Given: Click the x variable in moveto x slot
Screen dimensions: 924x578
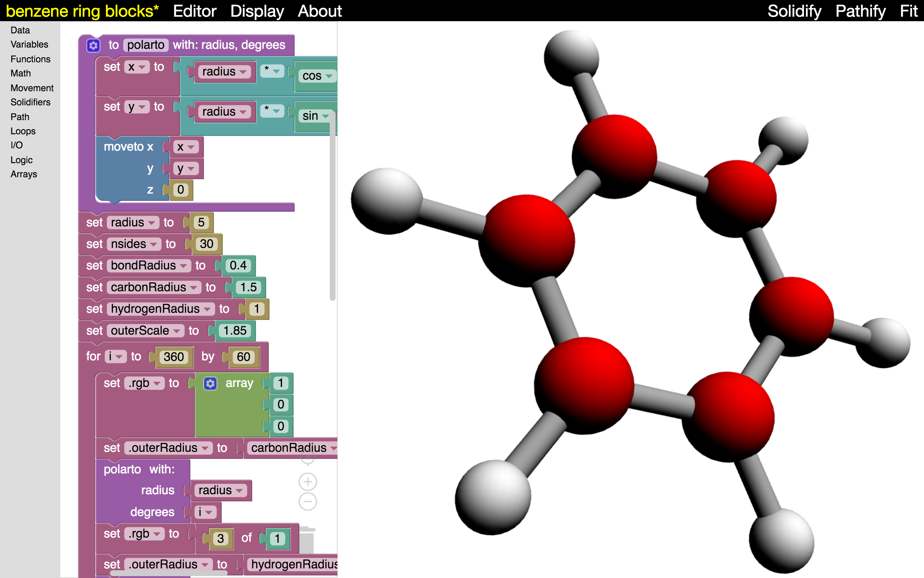Looking at the screenshot, I should (x=185, y=147).
